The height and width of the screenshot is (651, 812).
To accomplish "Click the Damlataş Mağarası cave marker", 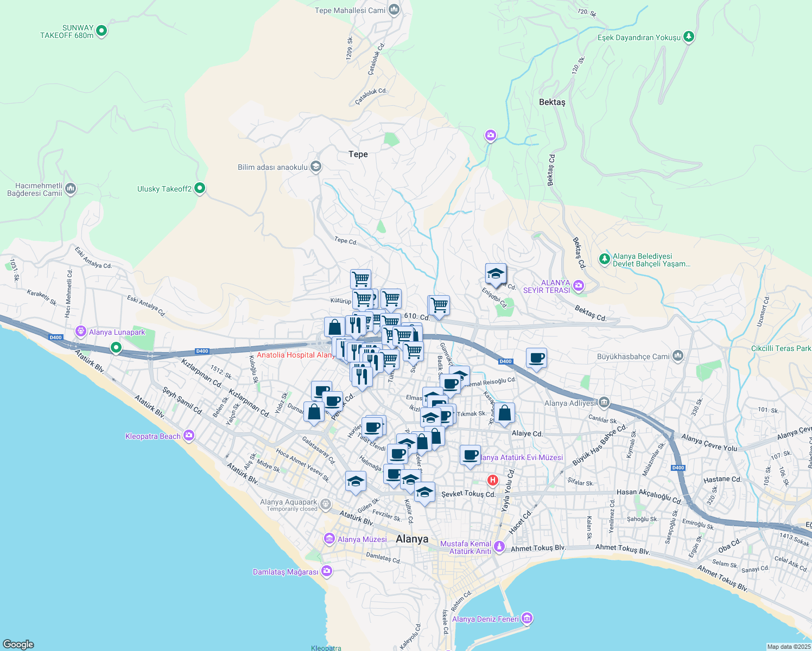I will click(x=326, y=571).
